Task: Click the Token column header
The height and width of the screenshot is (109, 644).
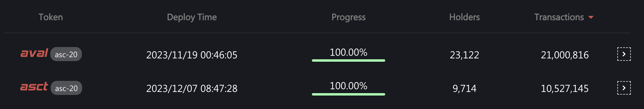Action: point(51,17)
